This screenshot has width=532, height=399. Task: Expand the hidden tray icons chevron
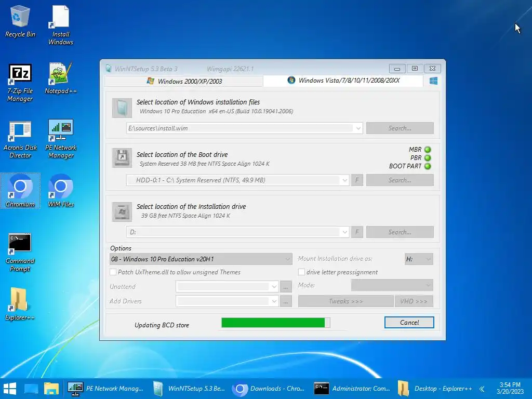click(482, 389)
